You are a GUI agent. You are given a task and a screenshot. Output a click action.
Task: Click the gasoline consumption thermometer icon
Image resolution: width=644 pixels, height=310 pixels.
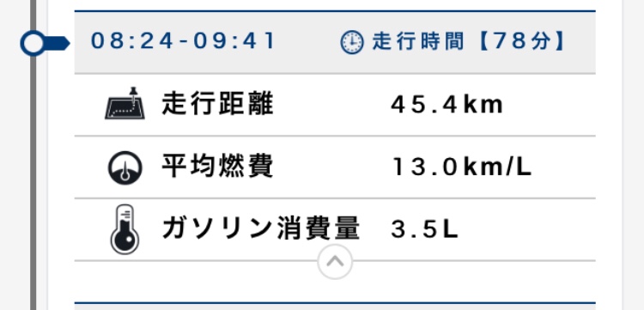[125, 229]
